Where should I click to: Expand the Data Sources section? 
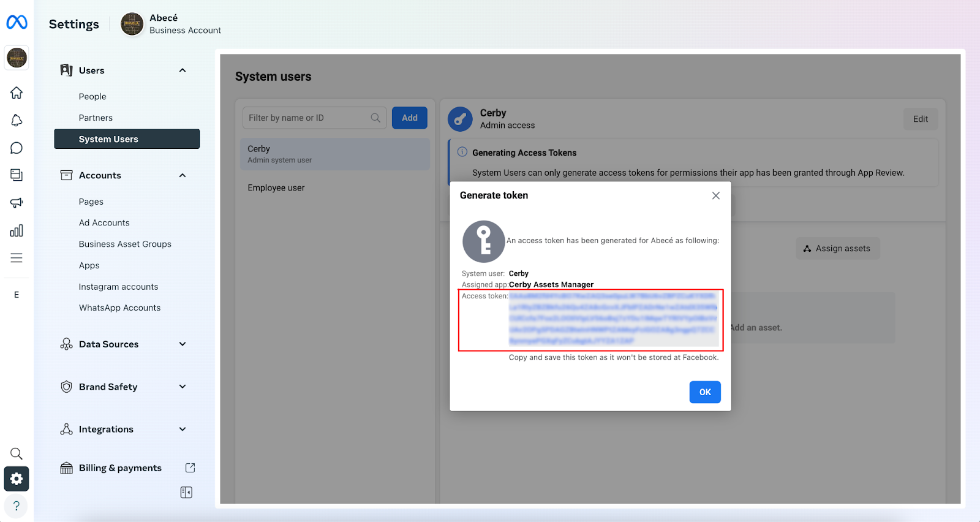pos(183,344)
